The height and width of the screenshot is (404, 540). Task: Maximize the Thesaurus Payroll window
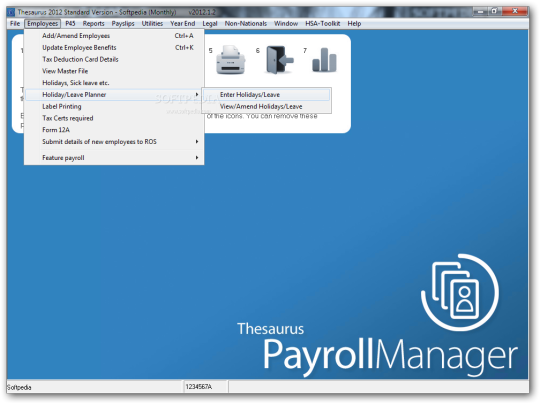[x=495, y=11]
